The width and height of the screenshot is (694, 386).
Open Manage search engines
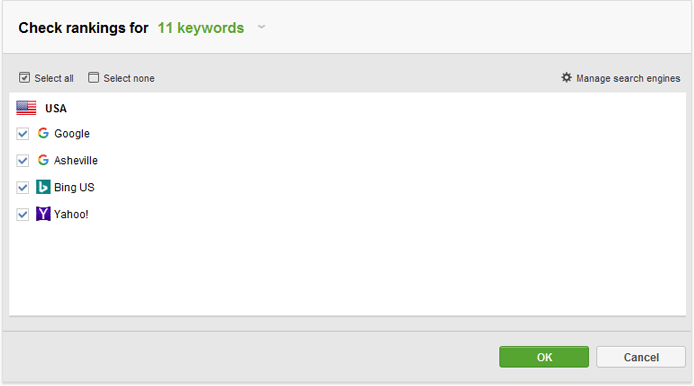tap(628, 78)
